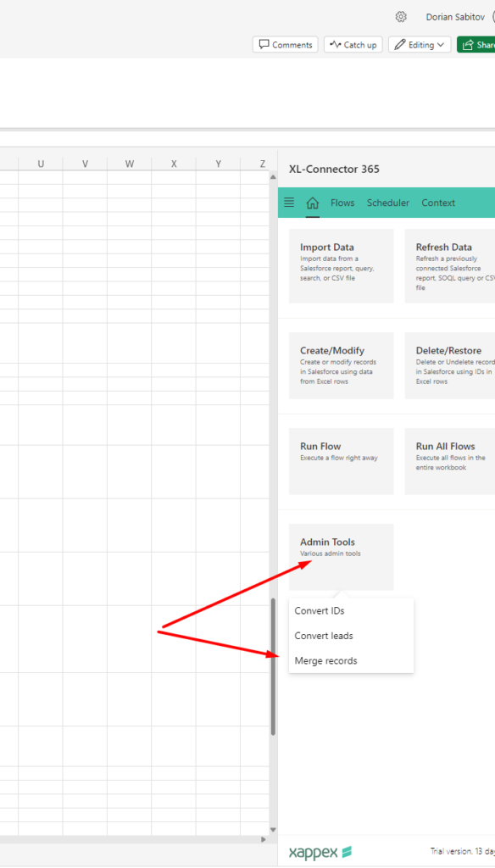Image resolution: width=495 pixels, height=868 pixels.
Task: Open the Catch up button
Action: pos(353,45)
